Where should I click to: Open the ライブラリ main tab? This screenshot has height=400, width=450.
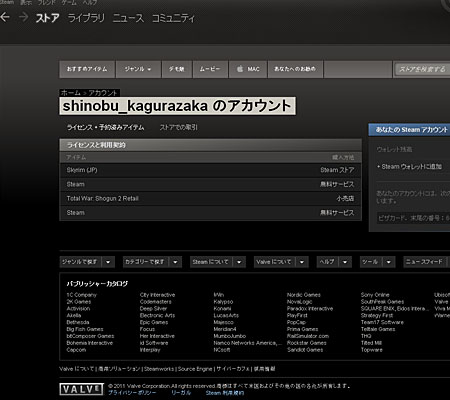pos(86,18)
